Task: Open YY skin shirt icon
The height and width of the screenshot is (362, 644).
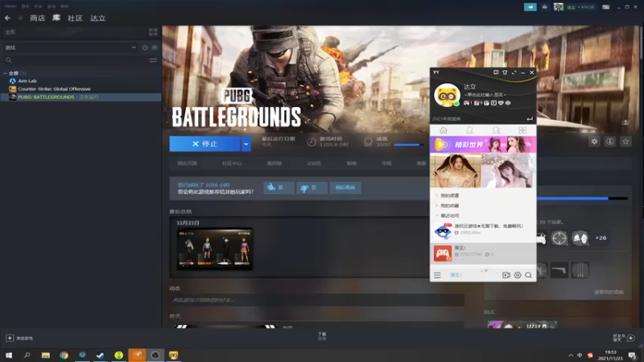Action: [505, 72]
